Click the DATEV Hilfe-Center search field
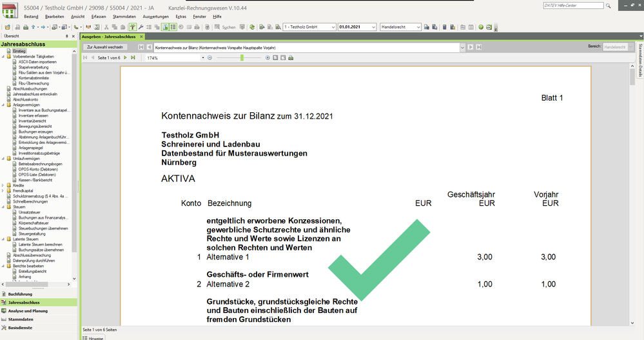644x340 pixels. coord(573,6)
